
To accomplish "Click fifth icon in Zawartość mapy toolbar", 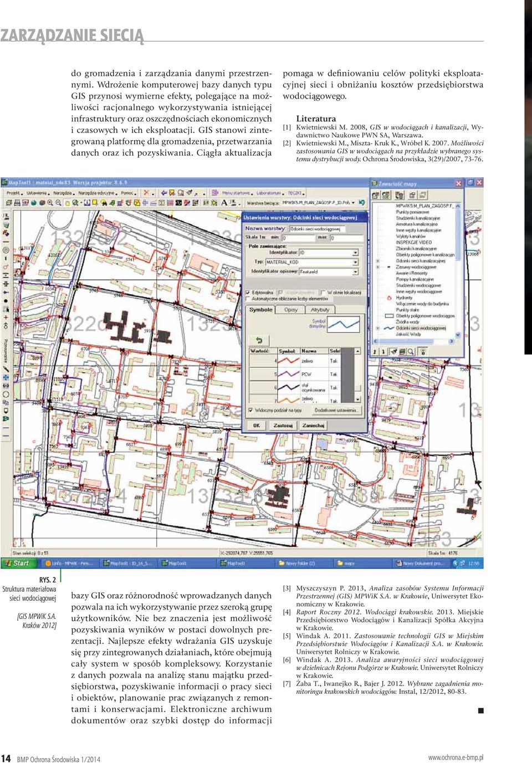I will coord(423,195).
